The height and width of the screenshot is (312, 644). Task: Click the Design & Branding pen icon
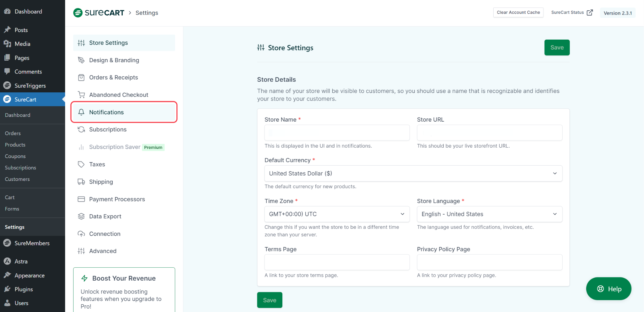81,60
